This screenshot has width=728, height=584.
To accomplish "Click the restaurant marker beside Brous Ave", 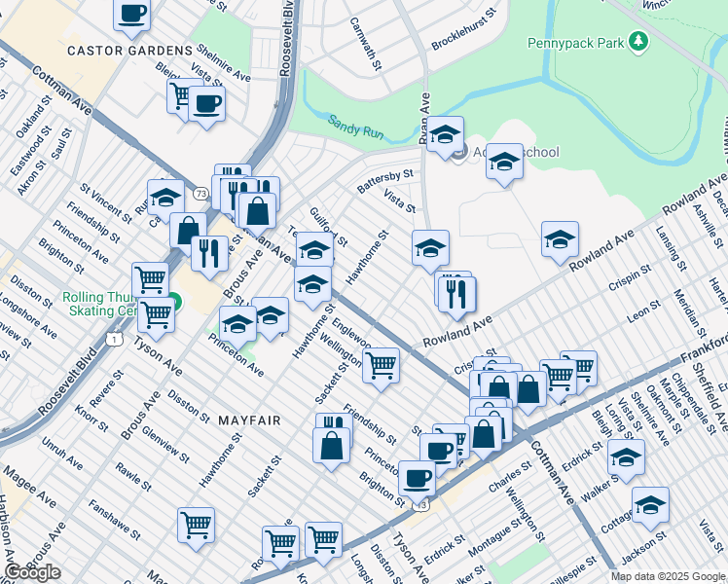I will click(210, 257).
